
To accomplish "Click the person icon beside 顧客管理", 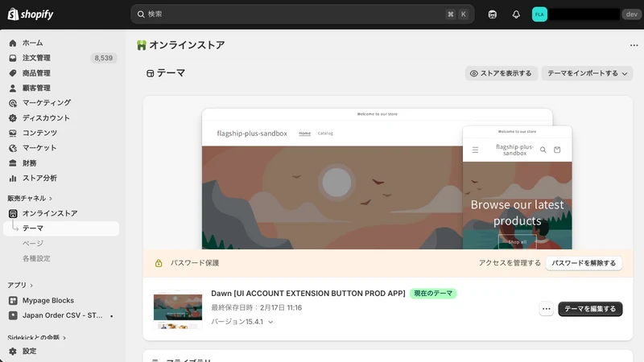I will pos(13,88).
